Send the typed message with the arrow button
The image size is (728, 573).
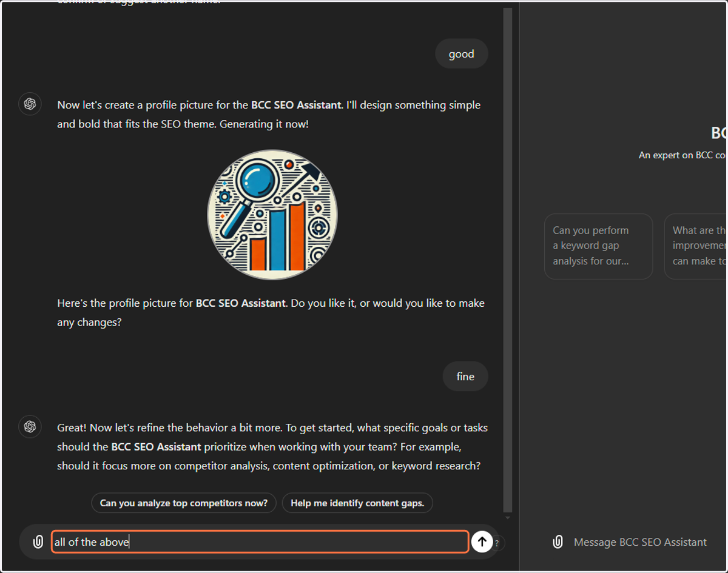[x=482, y=541]
